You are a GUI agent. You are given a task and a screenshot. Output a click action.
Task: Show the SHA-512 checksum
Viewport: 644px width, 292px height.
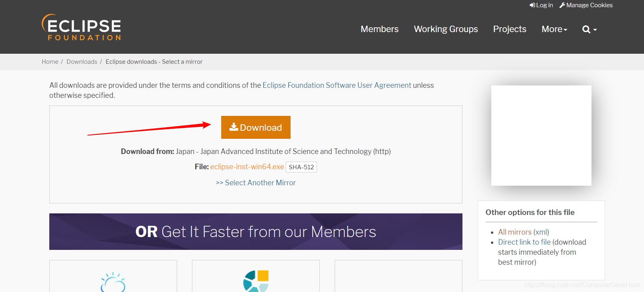[301, 167]
